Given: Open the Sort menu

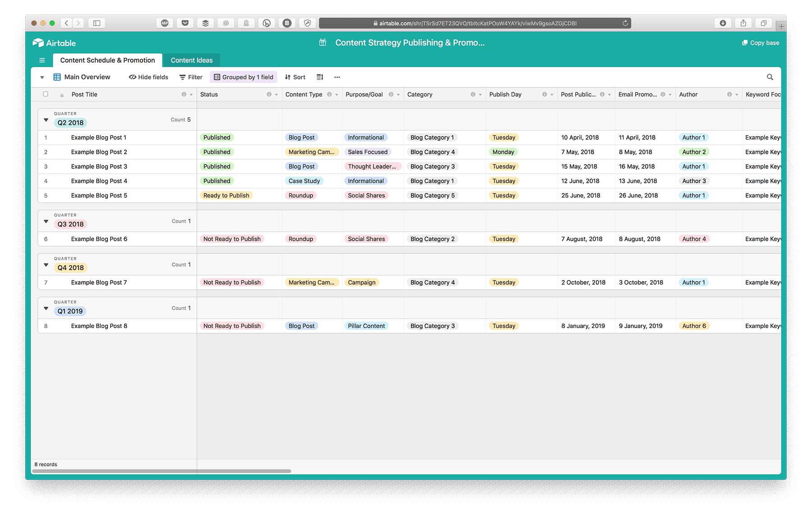Looking at the screenshot, I should (x=295, y=77).
